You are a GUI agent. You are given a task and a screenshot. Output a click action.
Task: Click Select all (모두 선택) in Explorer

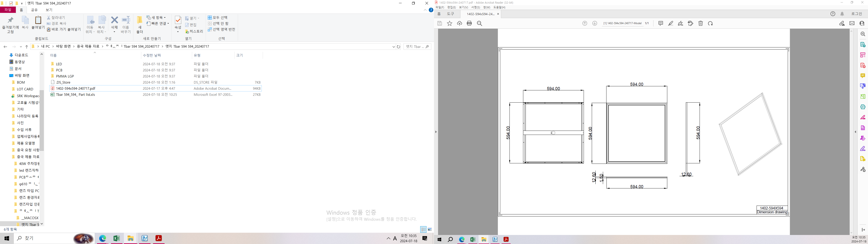(218, 18)
